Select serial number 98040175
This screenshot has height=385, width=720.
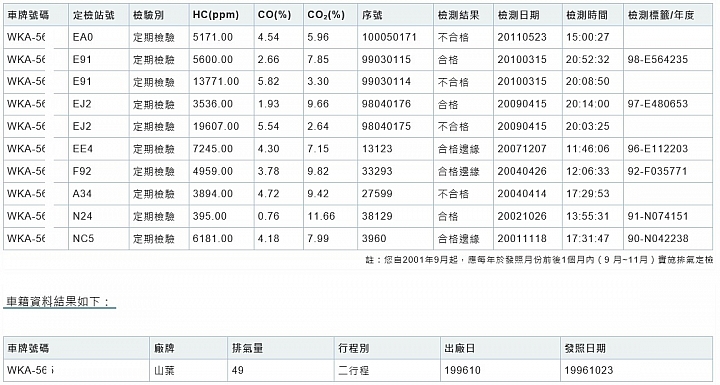(386, 126)
